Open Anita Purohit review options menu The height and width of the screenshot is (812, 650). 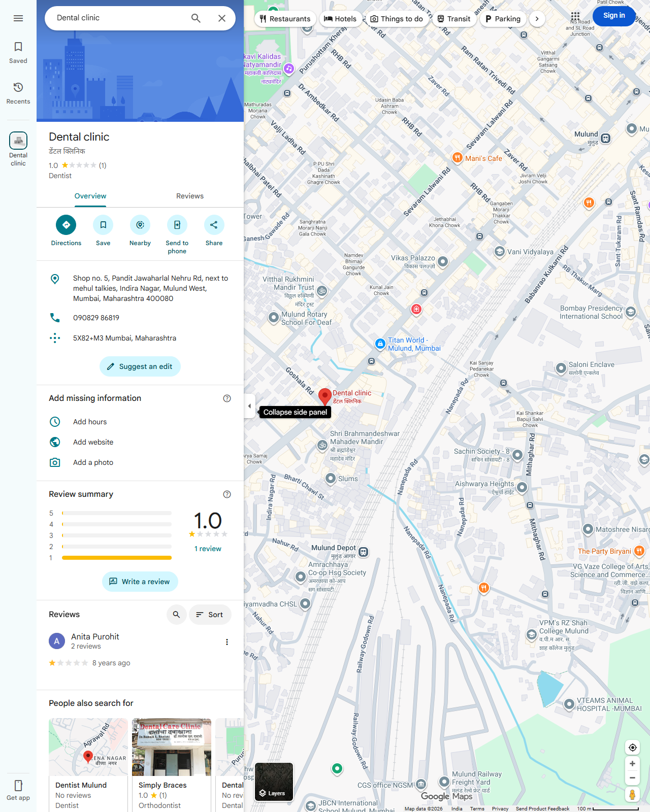tap(227, 642)
